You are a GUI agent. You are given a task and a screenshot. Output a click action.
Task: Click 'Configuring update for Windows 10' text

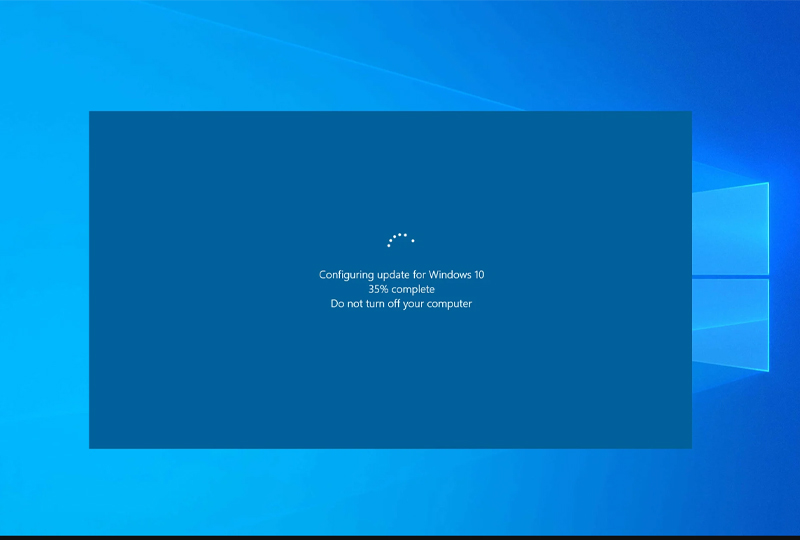(x=402, y=275)
